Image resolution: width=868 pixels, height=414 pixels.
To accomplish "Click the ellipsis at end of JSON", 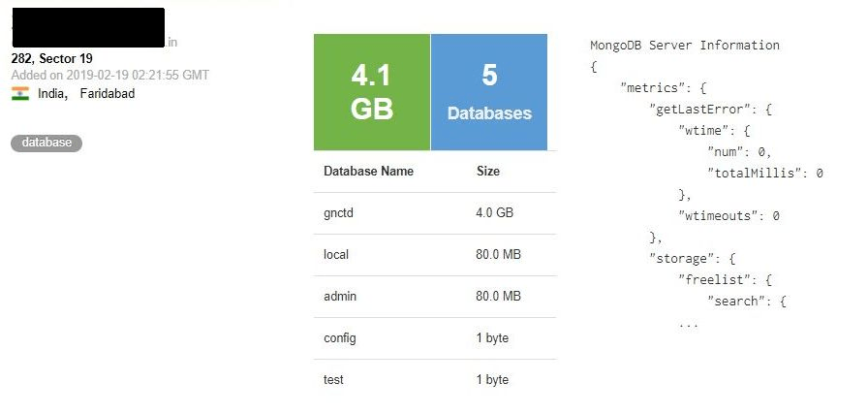I will pyautogui.click(x=688, y=323).
